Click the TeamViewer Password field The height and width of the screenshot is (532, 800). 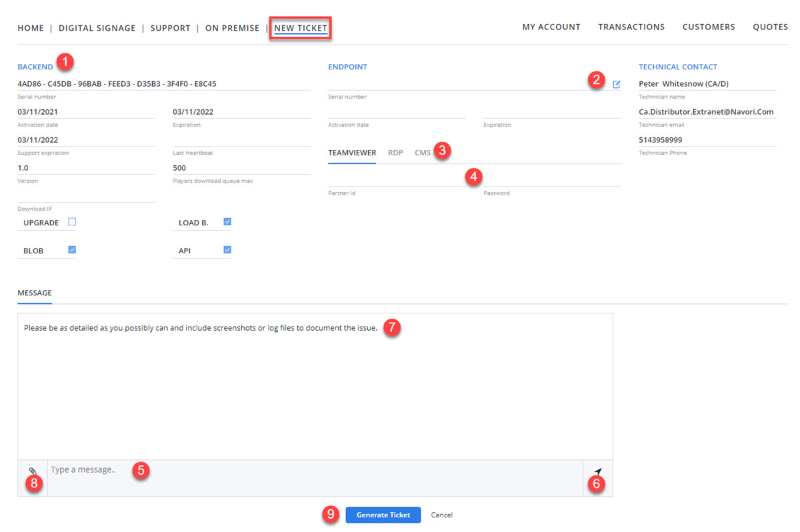[551, 179]
